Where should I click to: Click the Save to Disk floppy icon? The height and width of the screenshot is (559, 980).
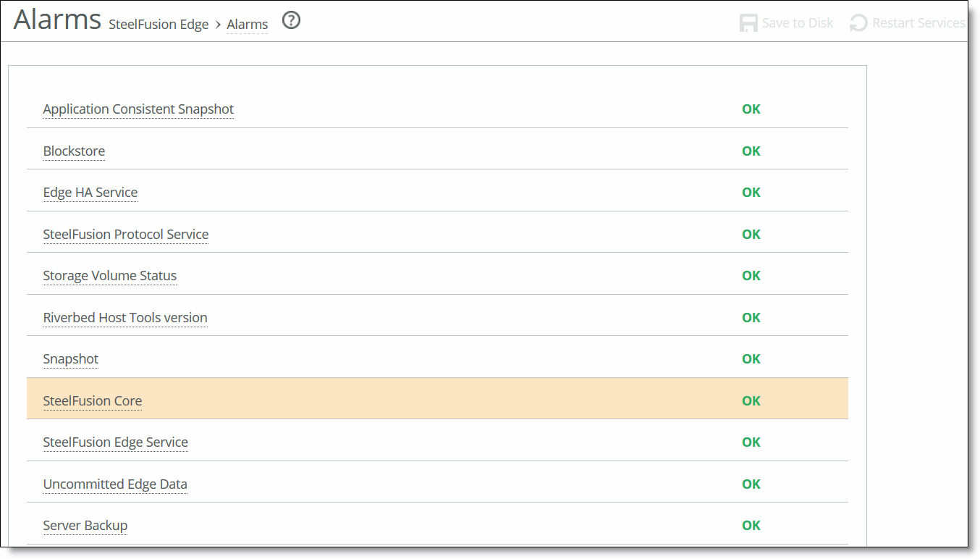748,23
